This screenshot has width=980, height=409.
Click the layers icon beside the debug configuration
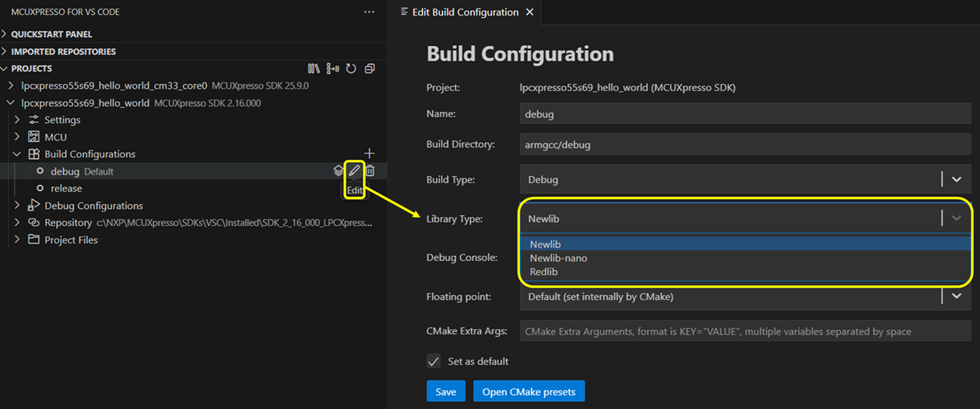pos(339,171)
